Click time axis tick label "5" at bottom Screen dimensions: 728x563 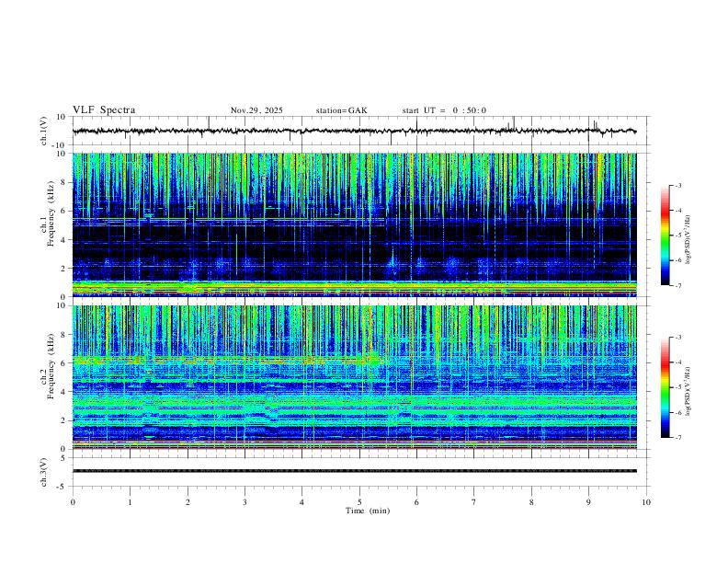click(359, 502)
